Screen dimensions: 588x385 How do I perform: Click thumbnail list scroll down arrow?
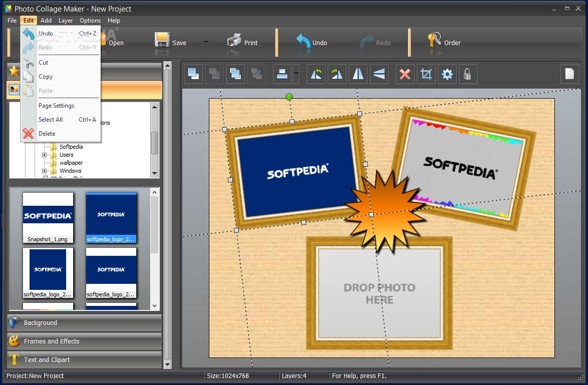click(x=154, y=306)
